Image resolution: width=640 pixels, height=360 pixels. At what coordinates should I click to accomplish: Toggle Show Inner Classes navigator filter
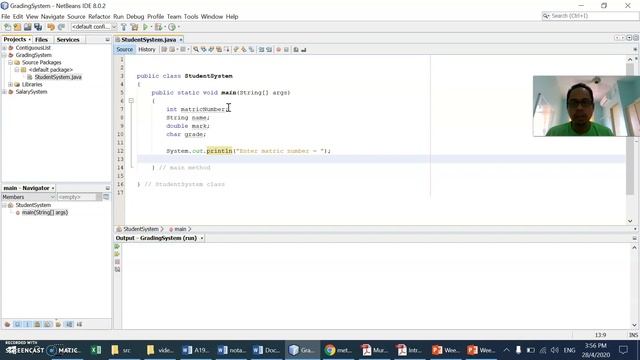[x=48, y=324]
